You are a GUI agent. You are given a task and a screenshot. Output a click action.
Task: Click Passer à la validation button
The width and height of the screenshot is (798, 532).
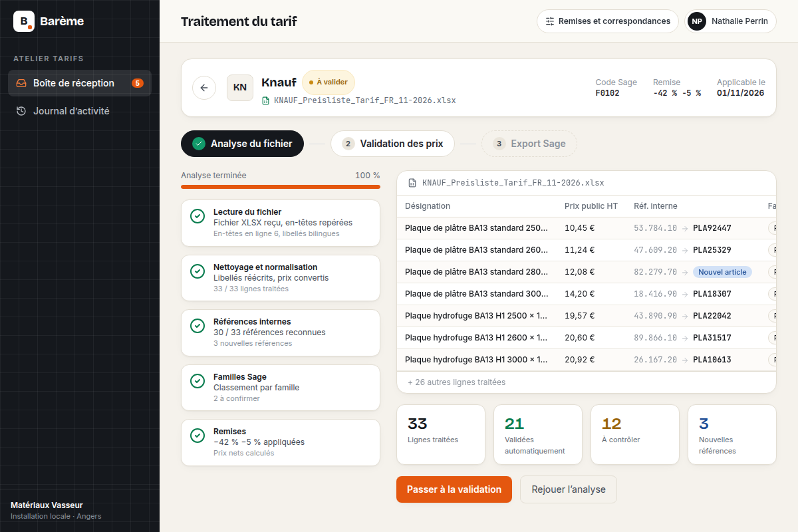(454, 489)
